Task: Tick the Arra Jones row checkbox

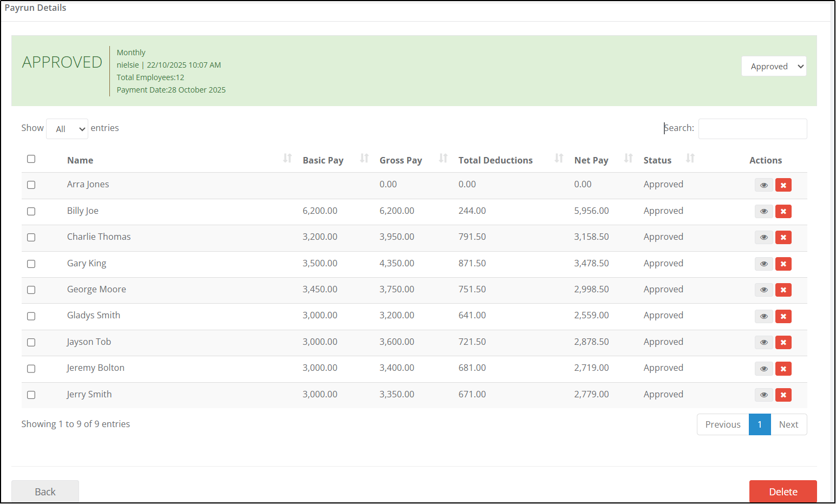Action: pyautogui.click(x=31, y=185)
